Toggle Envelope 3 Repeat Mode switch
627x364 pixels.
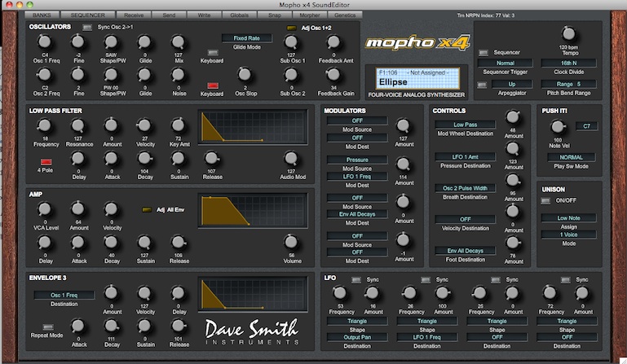[47, 327]
